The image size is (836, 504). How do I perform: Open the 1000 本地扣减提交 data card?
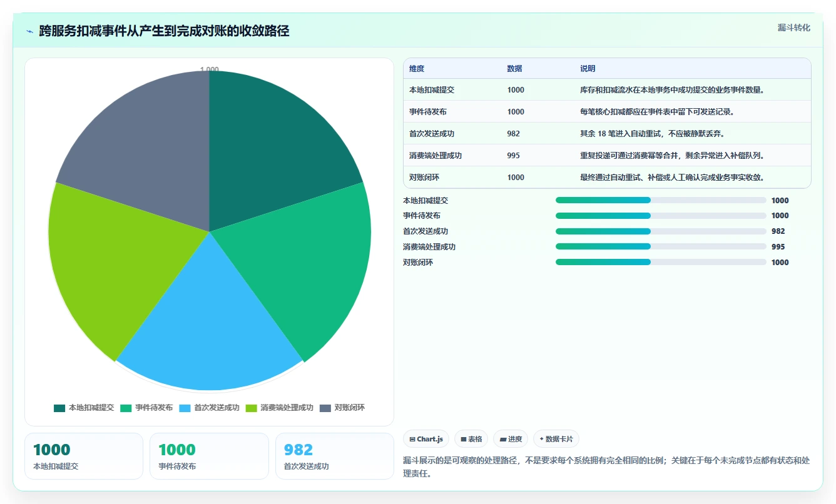pyautogui.click(x=84, y=456)
